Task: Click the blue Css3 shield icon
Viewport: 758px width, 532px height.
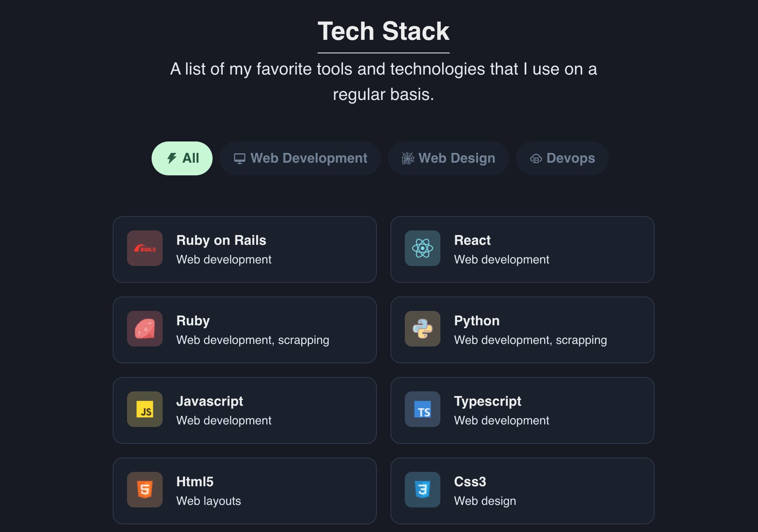Action: 422,490
